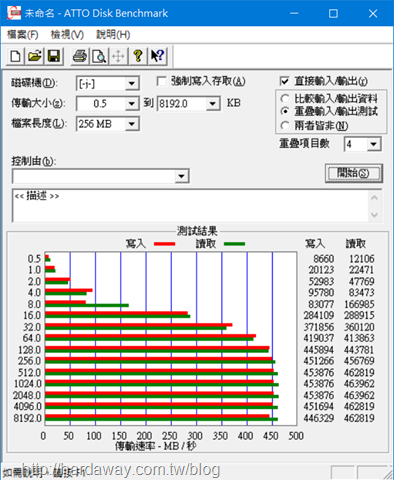Click the greyed move arrows toolbar icon
Image resolution: width=394 pixels, height=480 pixels.
[x=118, y=56]
